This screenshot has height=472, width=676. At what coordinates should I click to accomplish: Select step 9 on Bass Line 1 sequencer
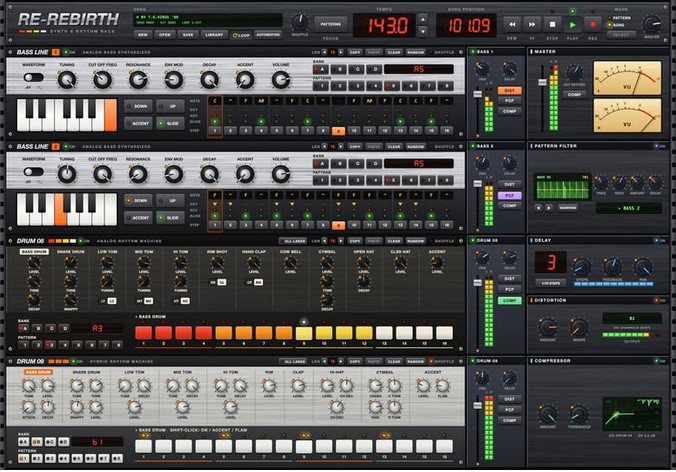click(x=338, y=131)
